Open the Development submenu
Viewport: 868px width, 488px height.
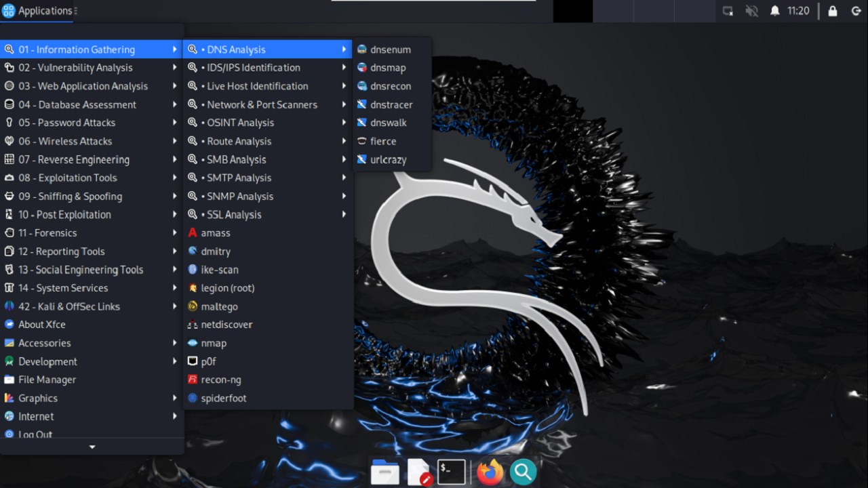[92, 361]
